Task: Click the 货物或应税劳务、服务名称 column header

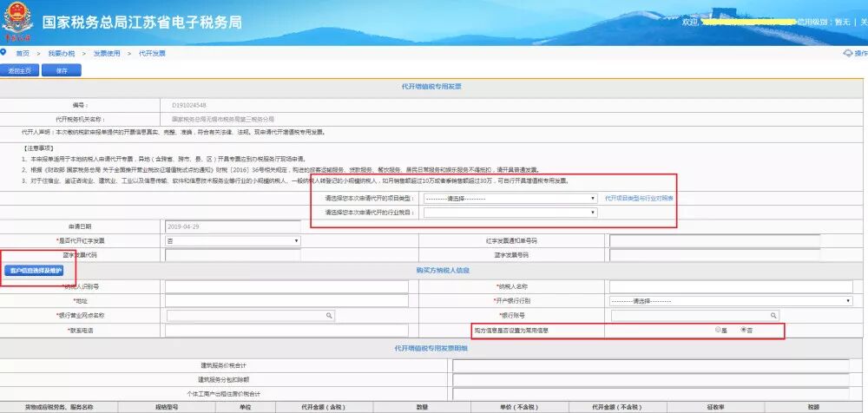Action: click(59, 408)
